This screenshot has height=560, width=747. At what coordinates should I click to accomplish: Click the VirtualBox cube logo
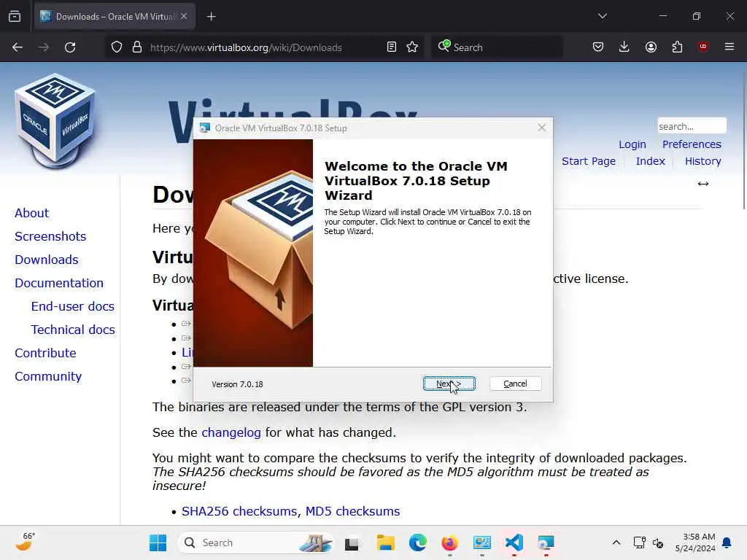point(55,121)
